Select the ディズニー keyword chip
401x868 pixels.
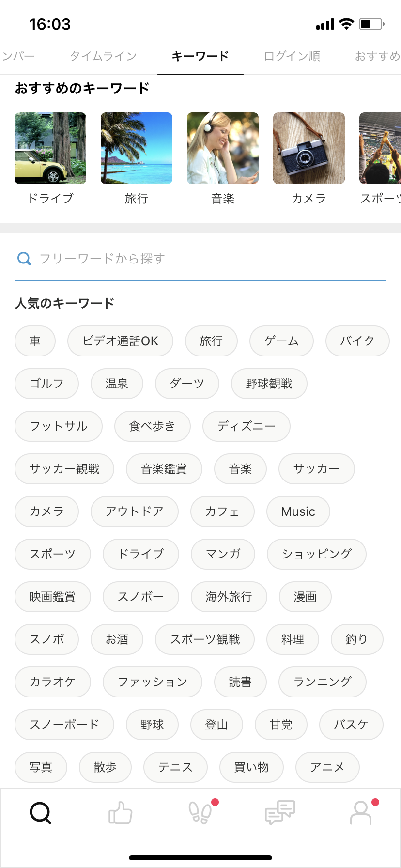coord(246,426)
